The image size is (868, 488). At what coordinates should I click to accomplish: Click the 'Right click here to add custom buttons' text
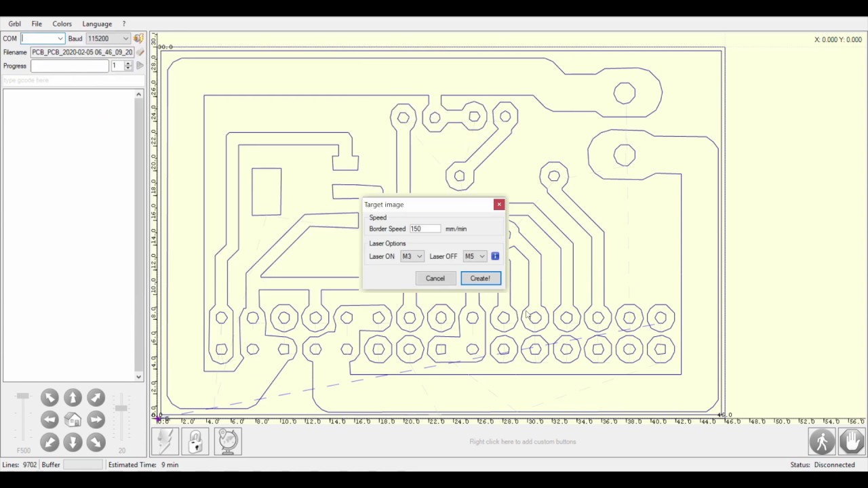pos(523,442)
